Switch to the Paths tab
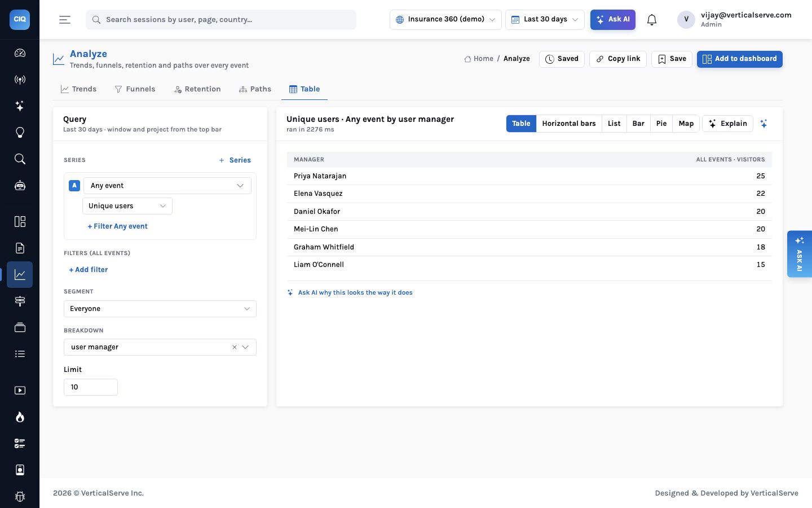 255,89
